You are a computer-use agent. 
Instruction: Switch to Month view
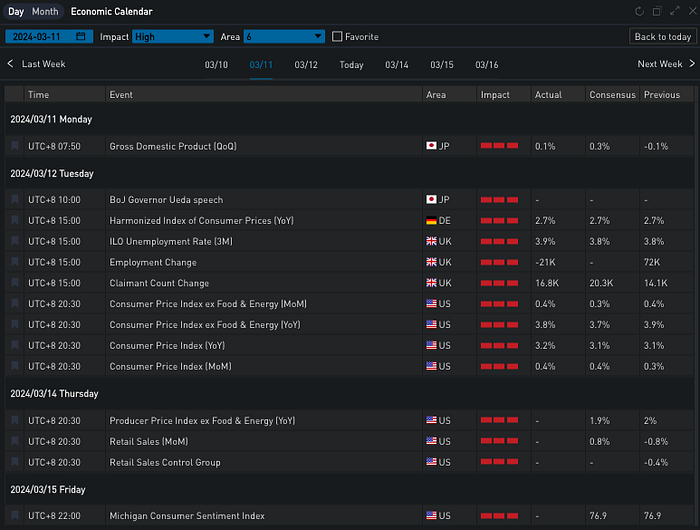[45, 11]
